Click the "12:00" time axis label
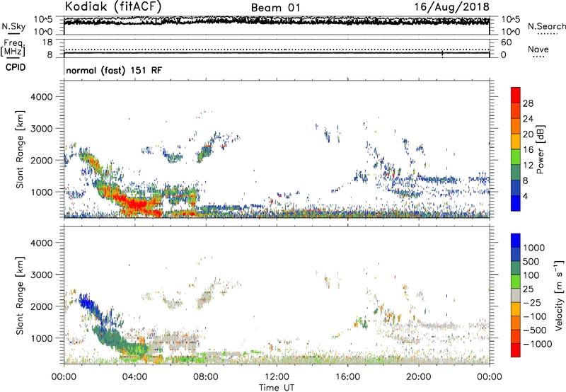566x392 pixels. 277,377
